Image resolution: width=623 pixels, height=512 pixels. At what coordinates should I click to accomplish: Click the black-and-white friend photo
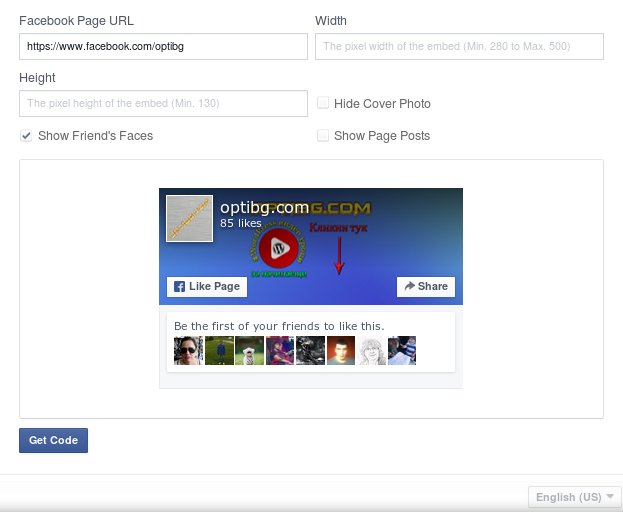pos(310,350)
